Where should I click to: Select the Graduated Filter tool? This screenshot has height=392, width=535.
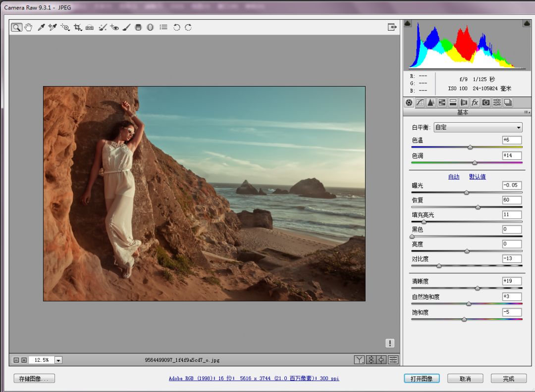(x=138, y=27)
